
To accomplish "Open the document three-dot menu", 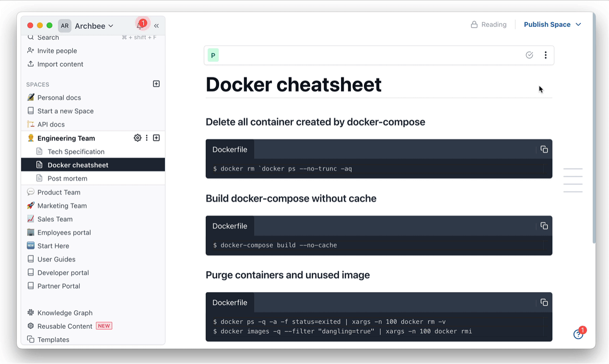I will 546,55.
